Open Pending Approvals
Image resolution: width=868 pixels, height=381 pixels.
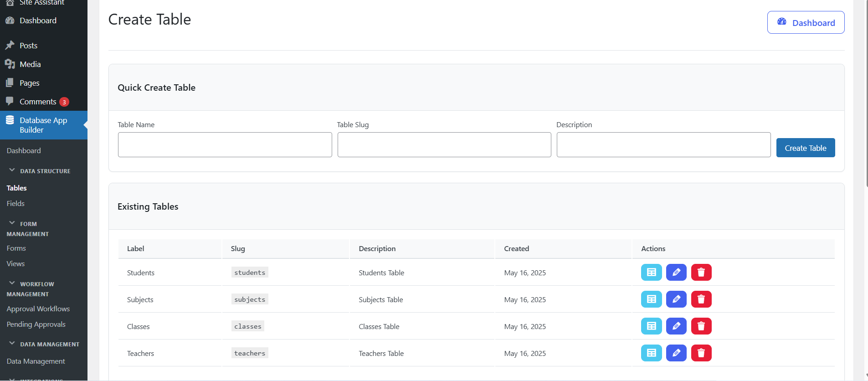click(36, 324)
